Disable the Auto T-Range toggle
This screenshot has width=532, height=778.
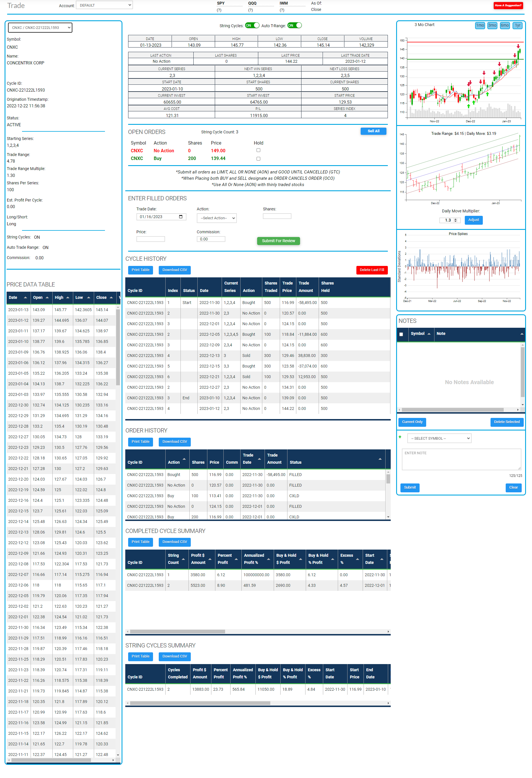[x=294, y=25]
